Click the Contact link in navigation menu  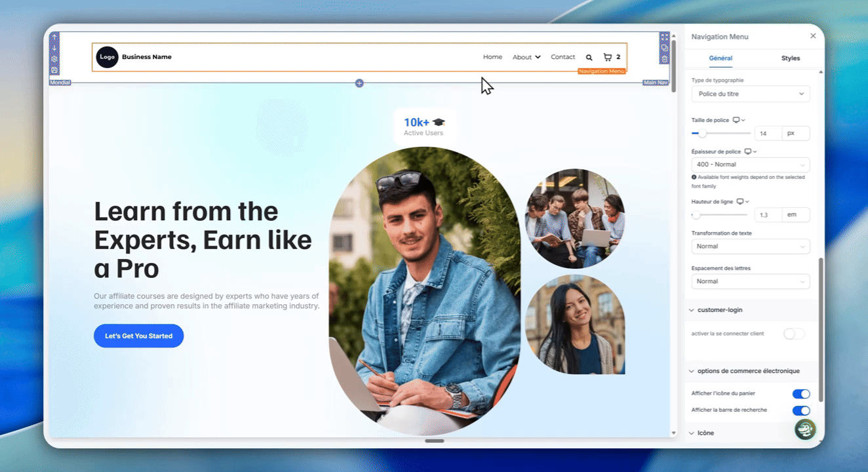pos(562,57)
